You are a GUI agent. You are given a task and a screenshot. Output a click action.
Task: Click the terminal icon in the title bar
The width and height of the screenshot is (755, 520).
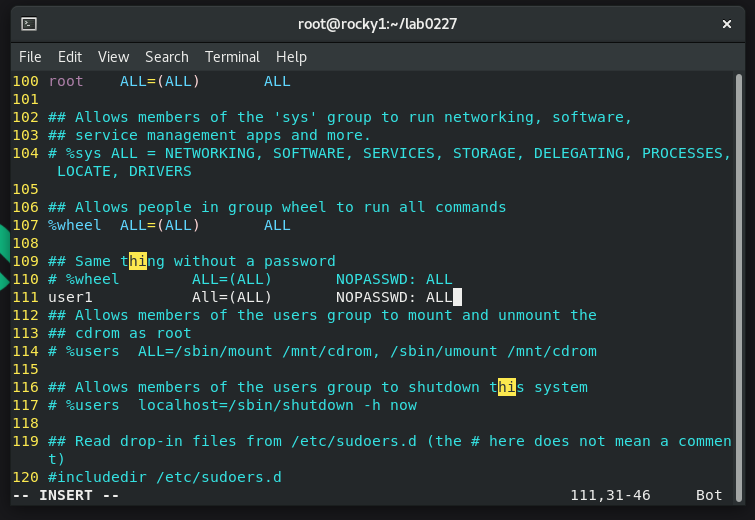pos(29,24)
